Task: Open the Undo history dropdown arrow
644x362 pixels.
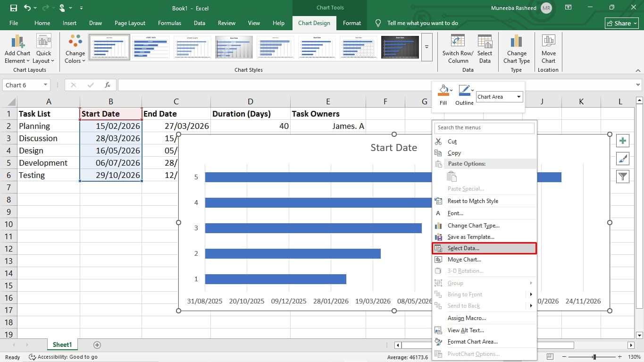Action: (x=34, y=8)
